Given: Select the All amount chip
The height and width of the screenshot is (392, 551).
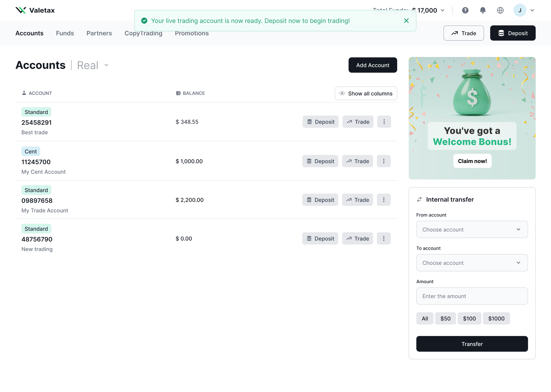Looking at the screenshot, I should 425,318.
